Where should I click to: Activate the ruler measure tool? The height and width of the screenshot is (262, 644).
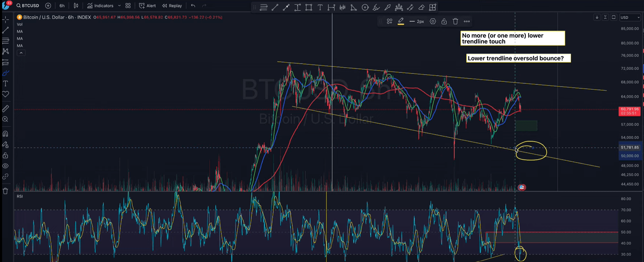pos(5,108)
